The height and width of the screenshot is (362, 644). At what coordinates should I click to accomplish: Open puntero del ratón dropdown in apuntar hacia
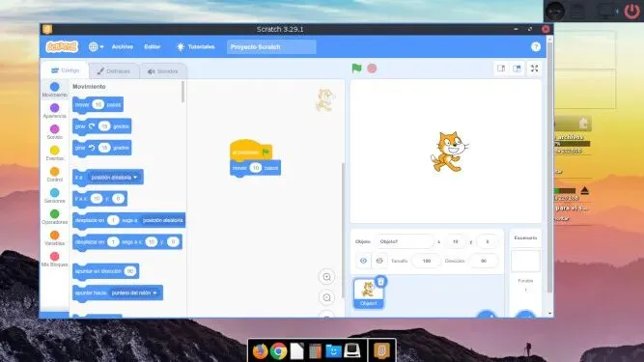click(x=134, y=293)
